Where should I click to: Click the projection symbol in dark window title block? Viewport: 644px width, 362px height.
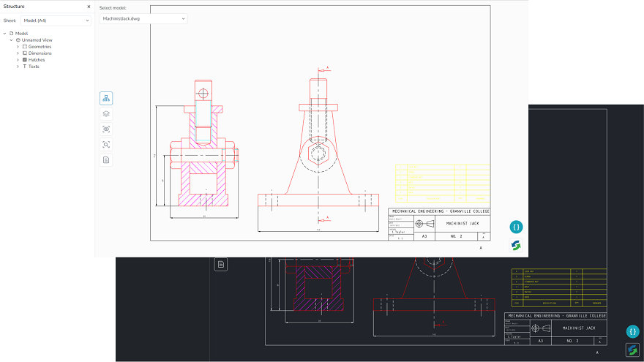click(x=541, y=328)
